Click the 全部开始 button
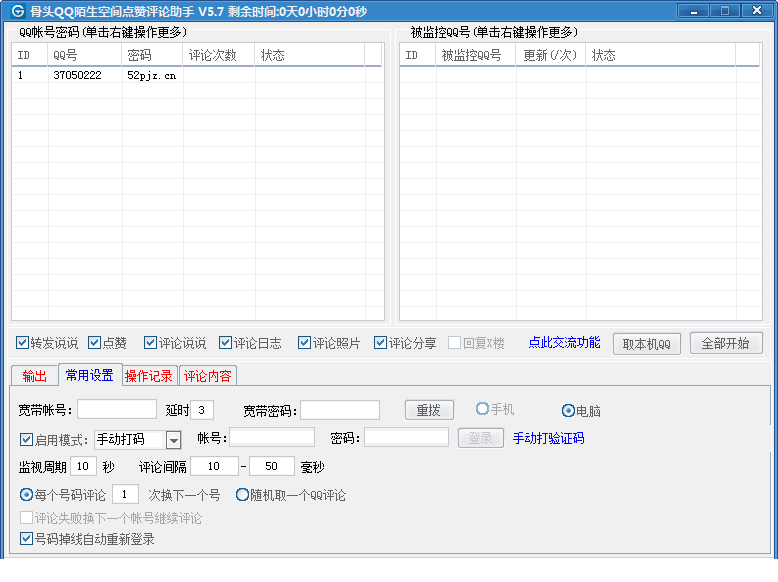Image resolution: width=778 pixels, height=582 pixels. click(726, 343)
